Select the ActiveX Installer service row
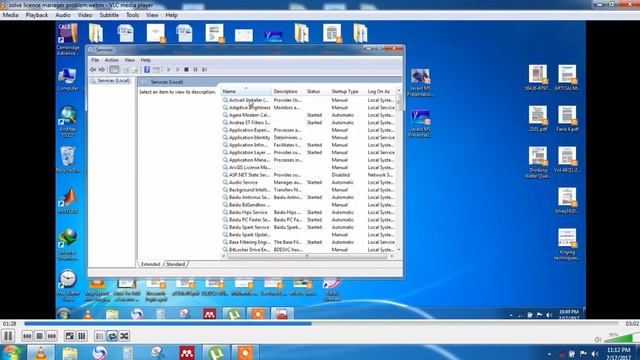The width and height of the screenshot is (640, 360). 309,100
